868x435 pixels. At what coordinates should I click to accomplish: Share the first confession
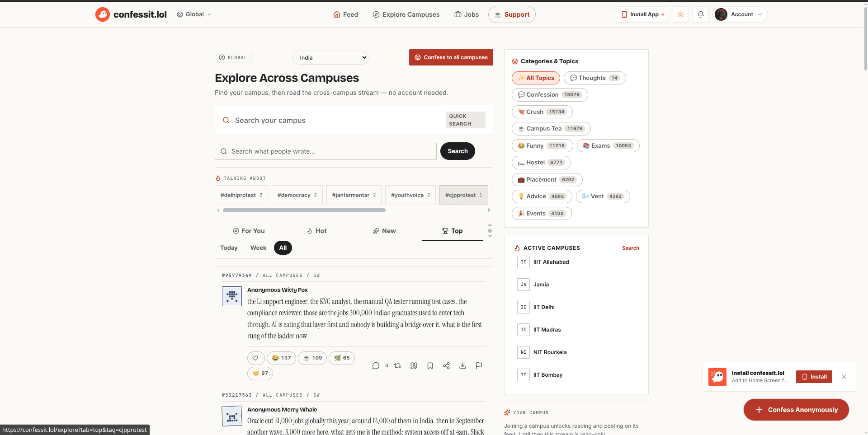click(x=446, y=366)
